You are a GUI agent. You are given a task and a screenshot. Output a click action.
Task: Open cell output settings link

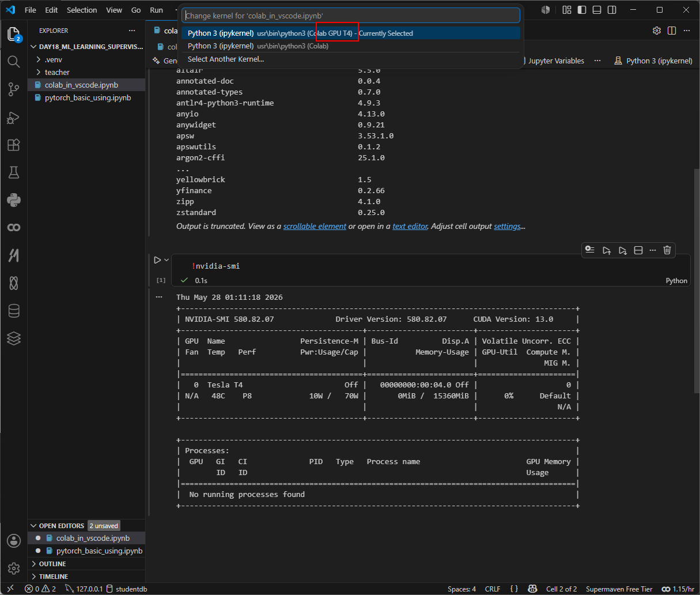click(x=507, y=226)
